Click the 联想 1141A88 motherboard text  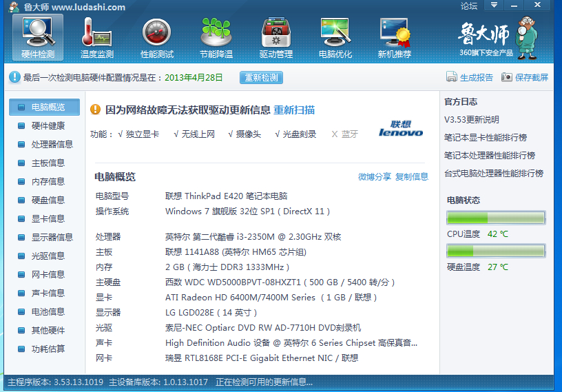coord(236,251)
